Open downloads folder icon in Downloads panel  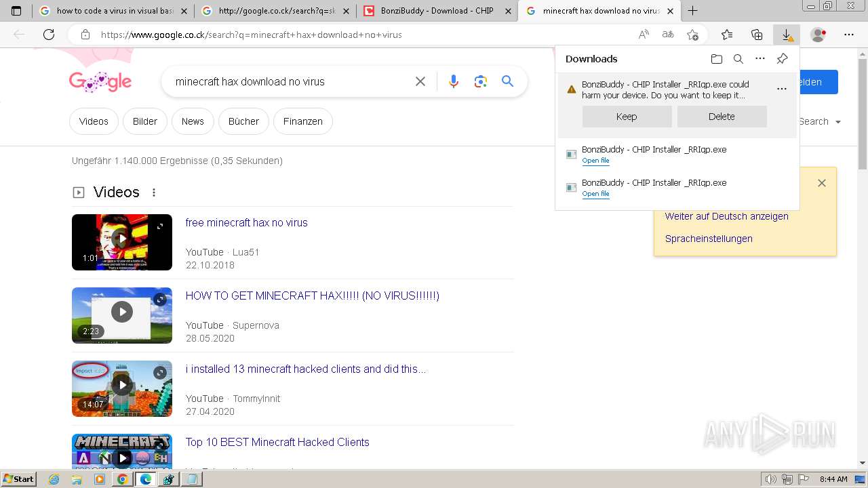click(x=717, y=59)
